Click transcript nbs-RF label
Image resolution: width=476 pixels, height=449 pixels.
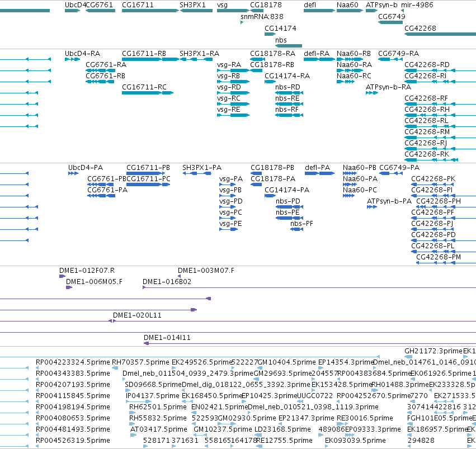click(287, 109)
